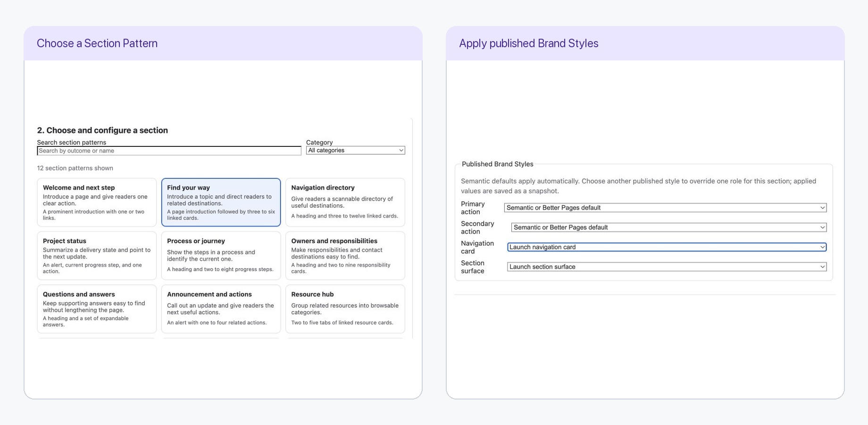Viewport: 868px width, 425px height.
Task: Click '2. Choose and configure a section' heading
Action: [102, 130]
